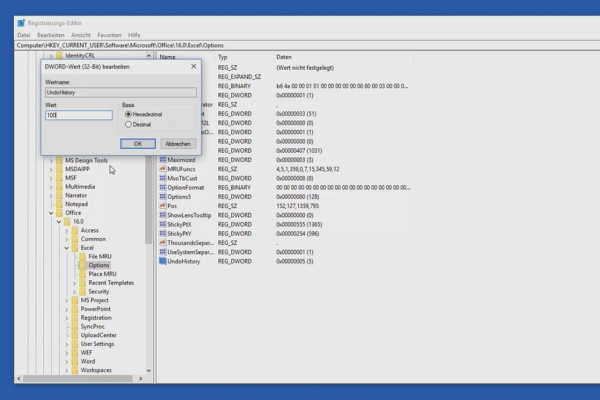Open the Bearbeiten menu
The image size is (600, 400).
51,35
